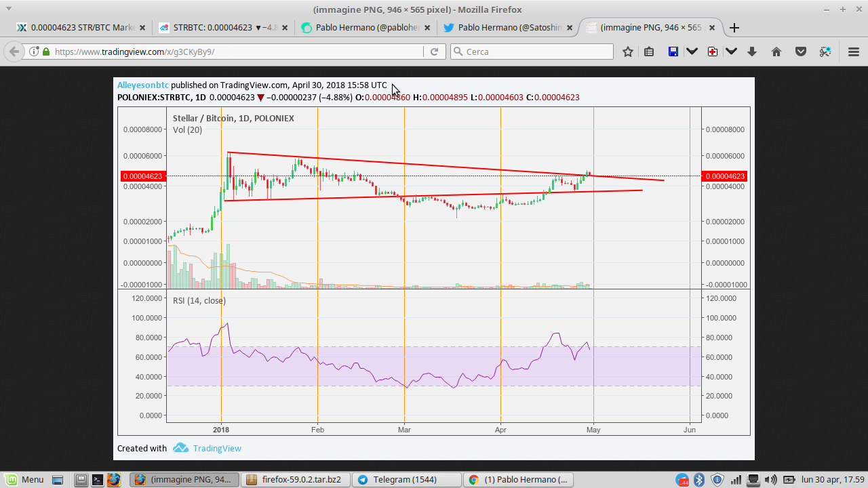Open the wired network connection tray icon

click(x=753, y=479)
